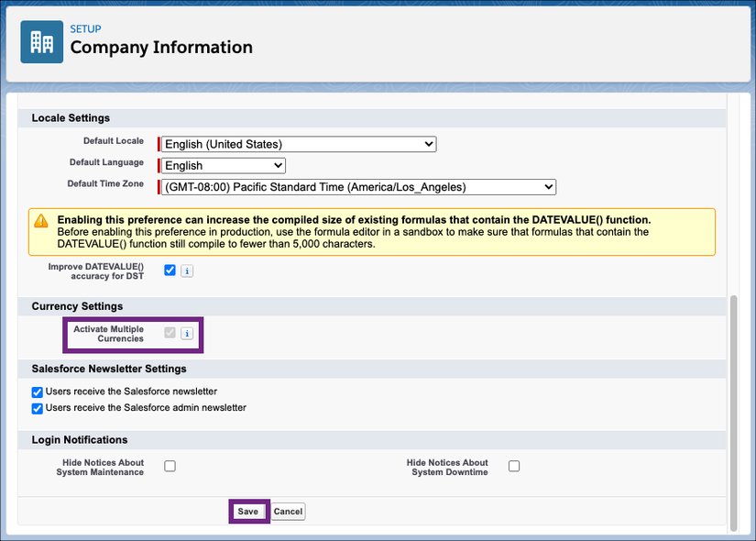This screenshot has width=756, height=541.
Task: Click the Company Information building icon
Action: [40, 42]
